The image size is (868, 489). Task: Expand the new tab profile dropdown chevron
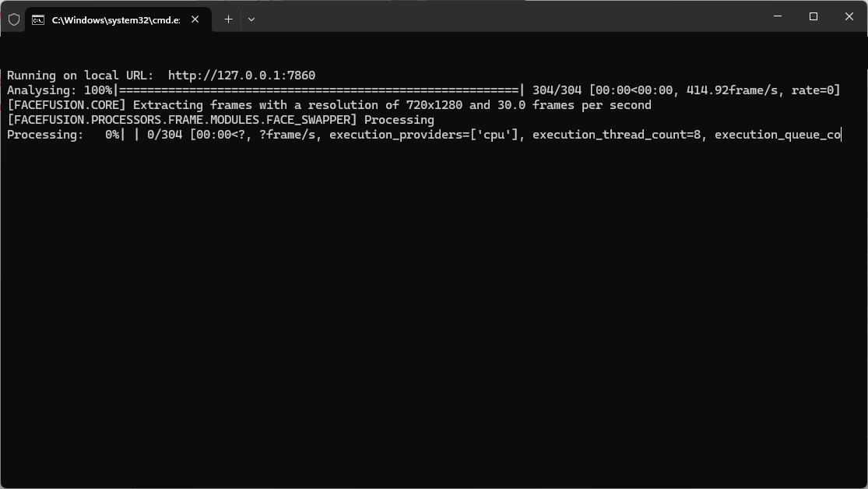click(x=251, y=19)
